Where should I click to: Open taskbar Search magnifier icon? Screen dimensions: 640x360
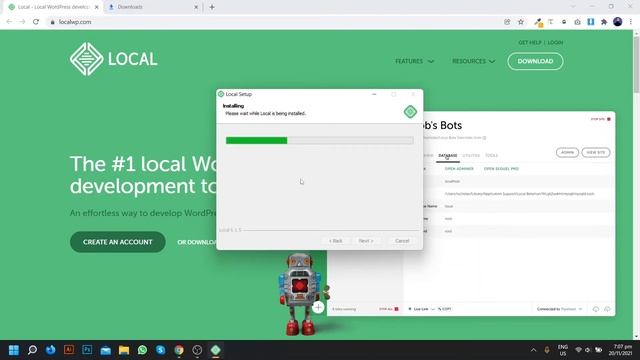(x=32, y=350)
